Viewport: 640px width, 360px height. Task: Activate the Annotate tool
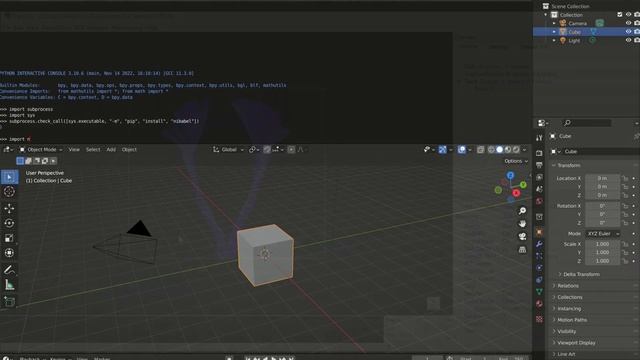9,270
